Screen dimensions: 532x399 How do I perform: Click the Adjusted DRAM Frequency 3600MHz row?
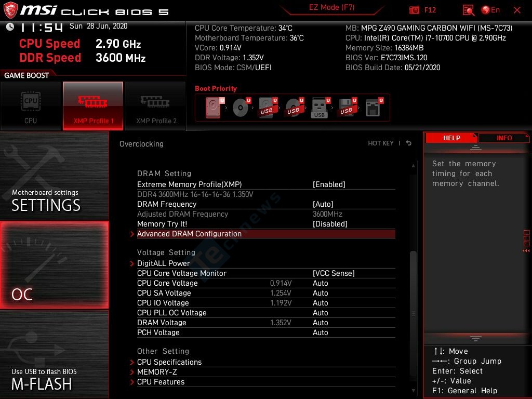266,214
